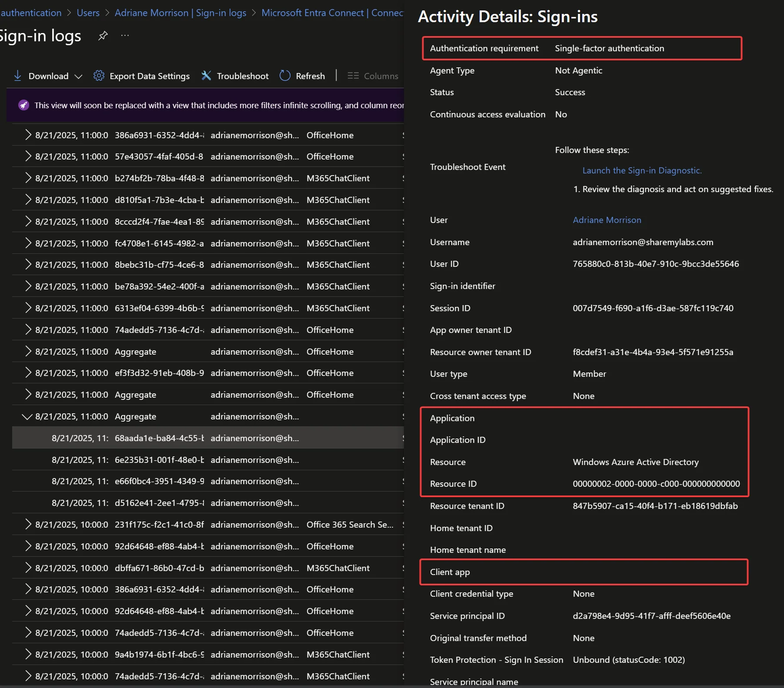Navigate to Users breadcrumb
Screen dimensions: 784x688
pyautogui.click(x=88, y=13)
